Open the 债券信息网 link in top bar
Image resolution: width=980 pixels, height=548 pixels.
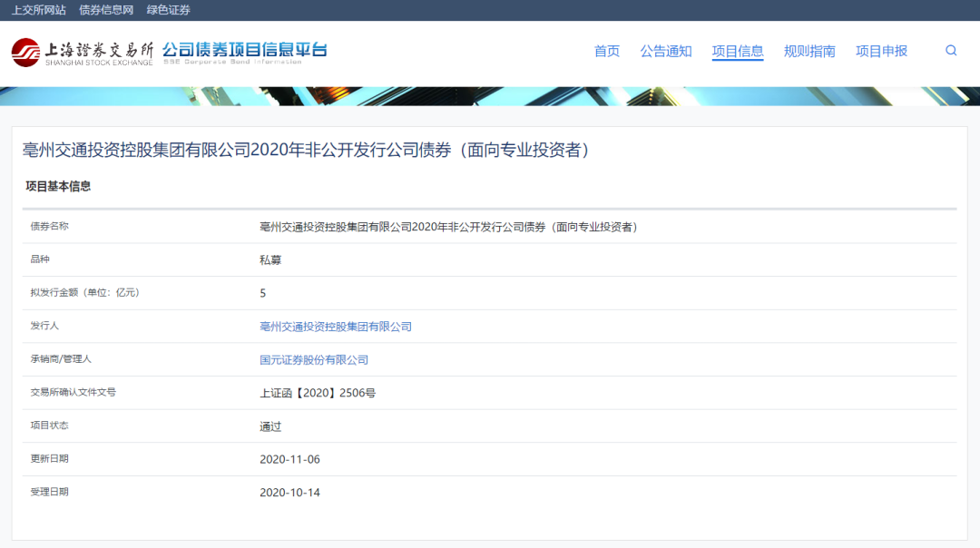tap(106, 10)
